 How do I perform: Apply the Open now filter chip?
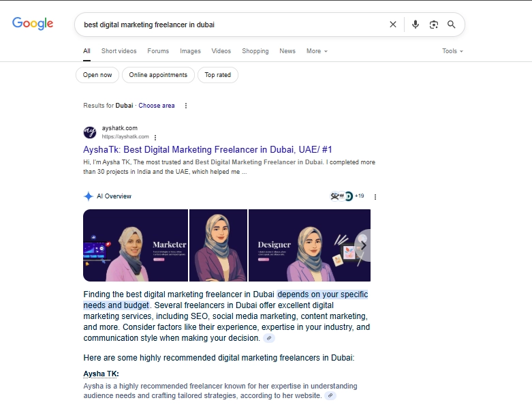point(97,75)
